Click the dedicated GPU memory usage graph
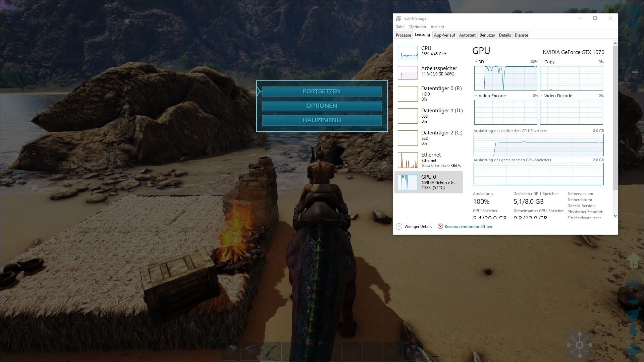Image resolution: width=644 pixels, height=362 pixels. (x=538, y=145)
